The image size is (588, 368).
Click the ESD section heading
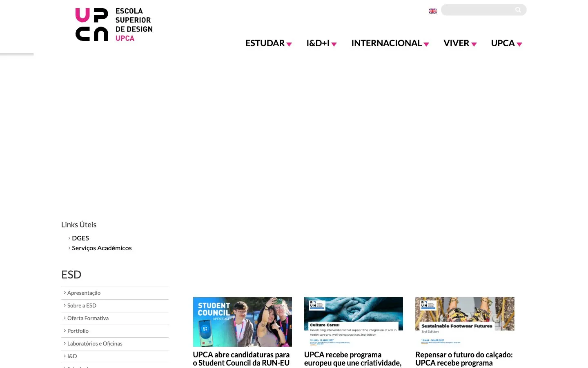click(71, 274)
